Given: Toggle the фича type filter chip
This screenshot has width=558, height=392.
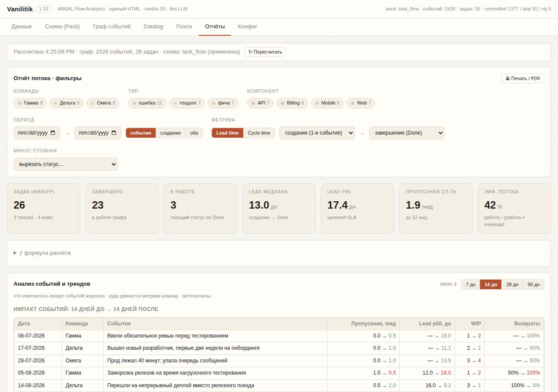Looking at the screenshot, I should (x=223, y=103).
